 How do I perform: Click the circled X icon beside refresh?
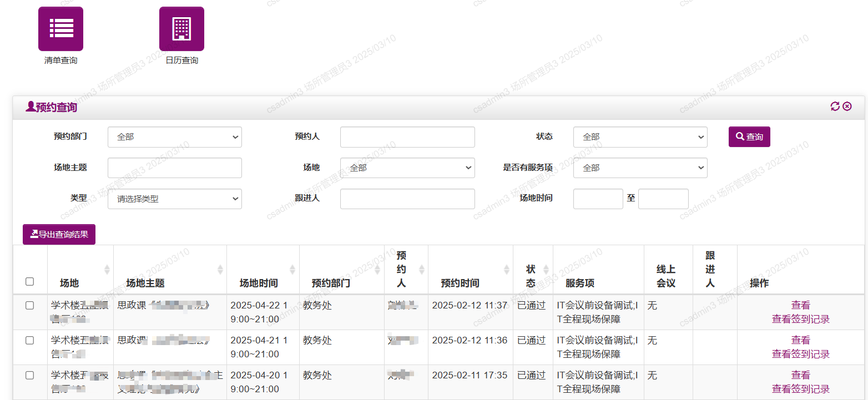(846, 106)
